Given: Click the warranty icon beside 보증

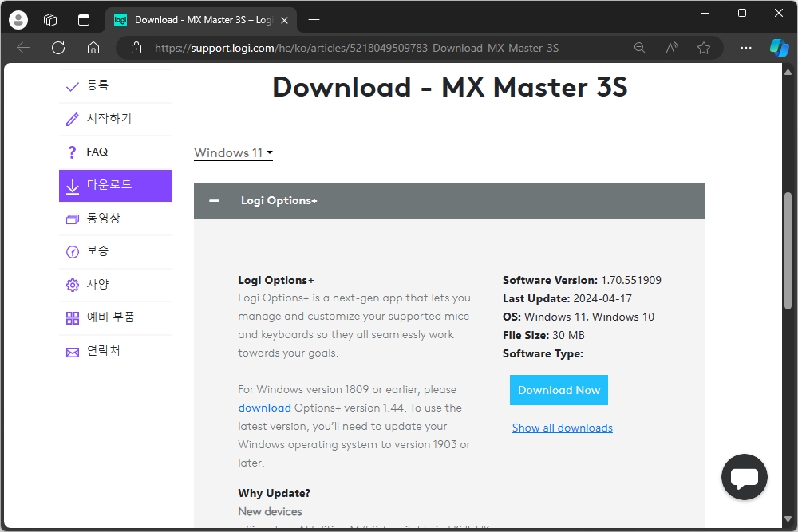Looking at the screenshot, I should [x=73, y=252].
